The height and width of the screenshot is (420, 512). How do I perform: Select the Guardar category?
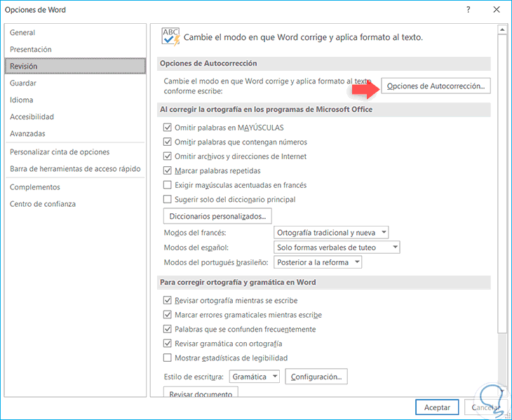tap(23, 83)
